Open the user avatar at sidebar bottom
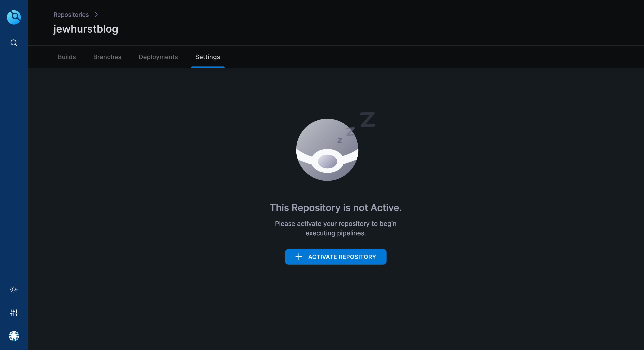644x350 pixels. pos(14,336)
